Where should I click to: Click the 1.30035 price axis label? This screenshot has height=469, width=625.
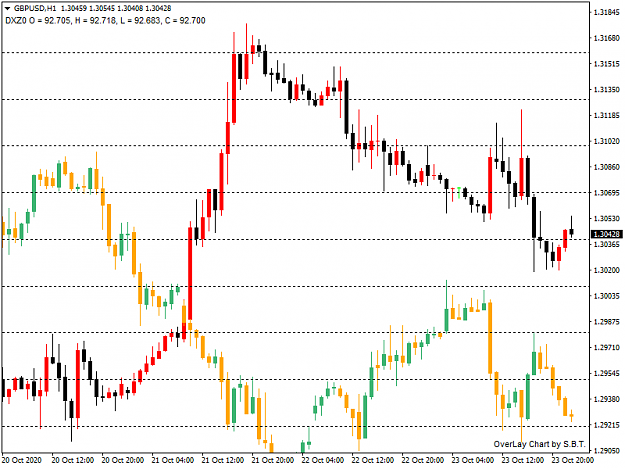tap(607, 296)
